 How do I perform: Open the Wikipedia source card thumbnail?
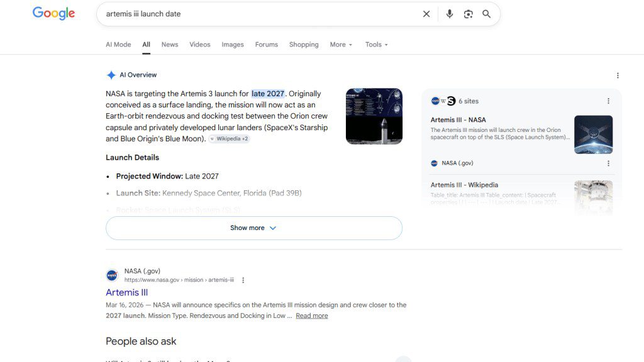(593, 198)
